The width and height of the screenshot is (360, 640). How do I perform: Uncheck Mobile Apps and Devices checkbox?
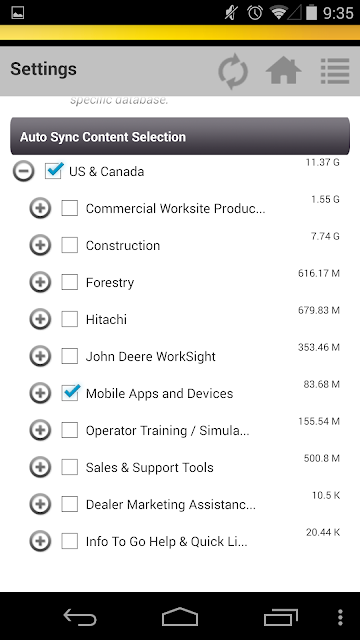click(x=70, y=393)
